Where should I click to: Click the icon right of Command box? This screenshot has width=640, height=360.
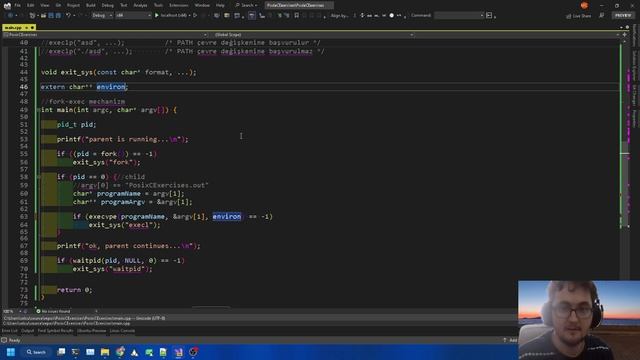pyautogui.click(x=489, y=16)
